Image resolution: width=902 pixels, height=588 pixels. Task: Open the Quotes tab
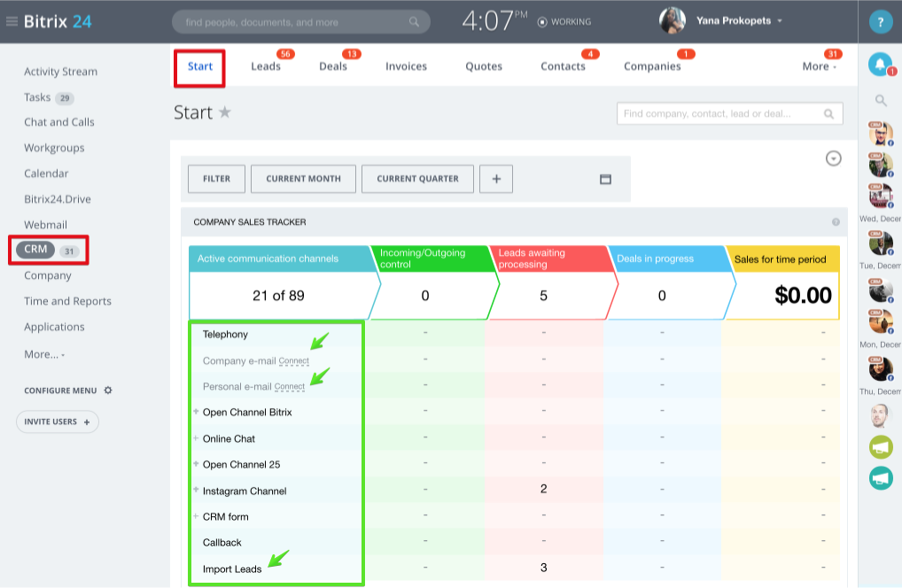click(x=484, y=66)
